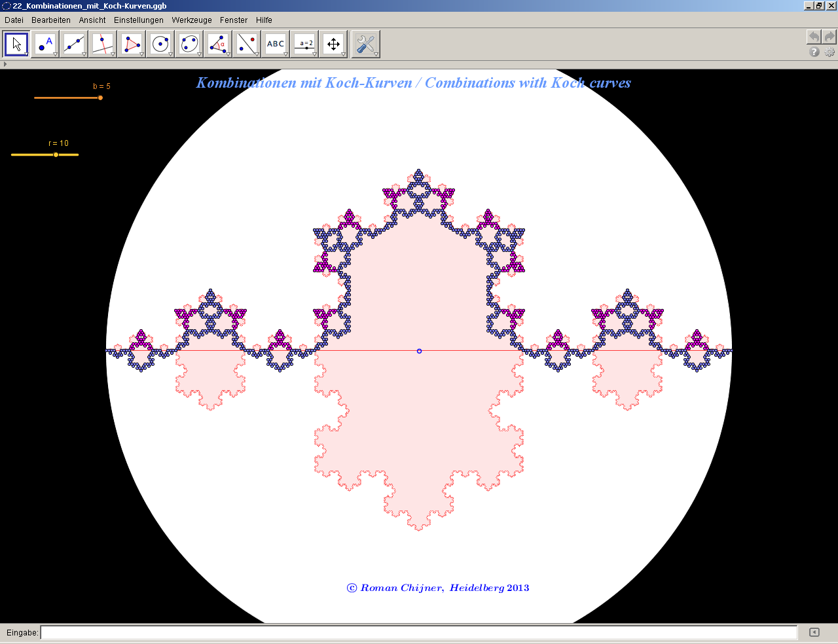This screenshot has height=644, width=838.
Task: Select the Perpendicular Line tool
Action: [103, 45]
